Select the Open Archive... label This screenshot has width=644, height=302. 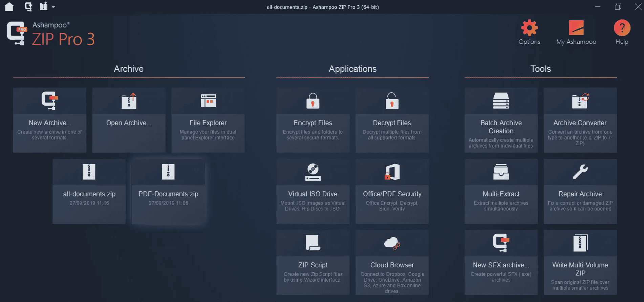129,123
